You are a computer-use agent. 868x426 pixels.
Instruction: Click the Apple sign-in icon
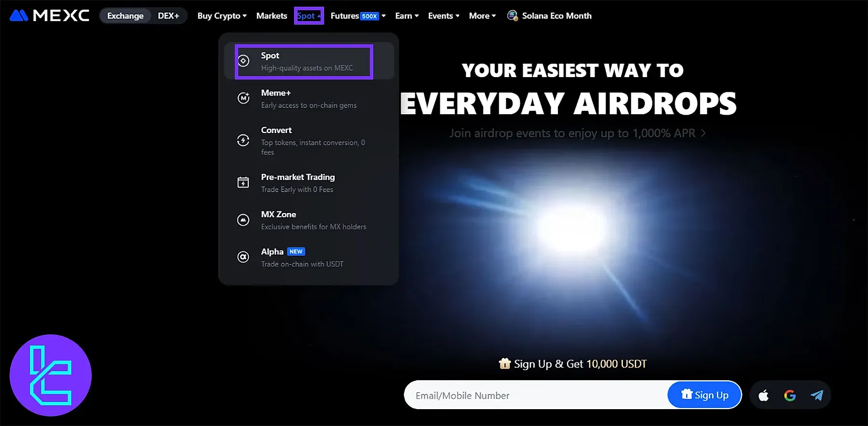coord(763,396)
